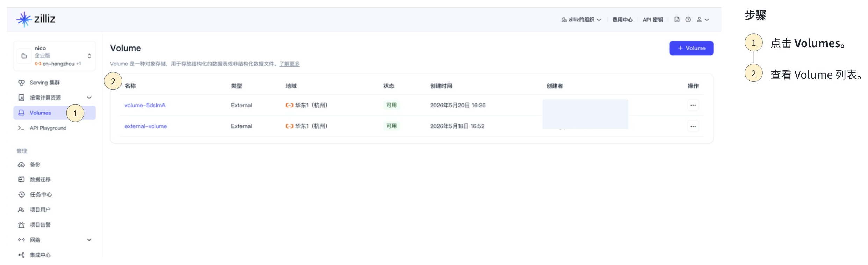Open the 了解更多 link

pyautogui.click(x=289, y=64)
